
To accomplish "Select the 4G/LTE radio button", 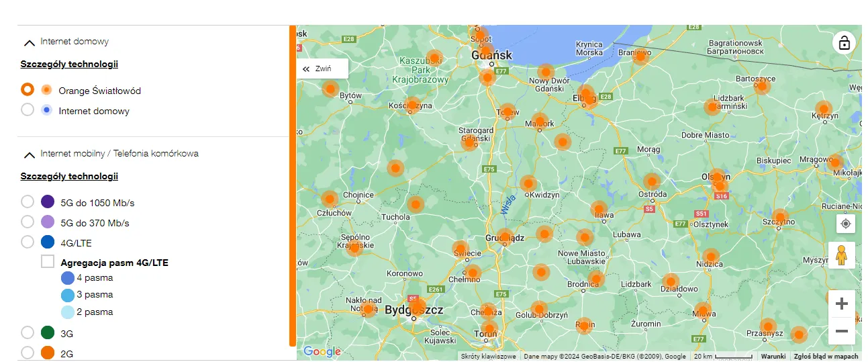I will pos(28,242).
